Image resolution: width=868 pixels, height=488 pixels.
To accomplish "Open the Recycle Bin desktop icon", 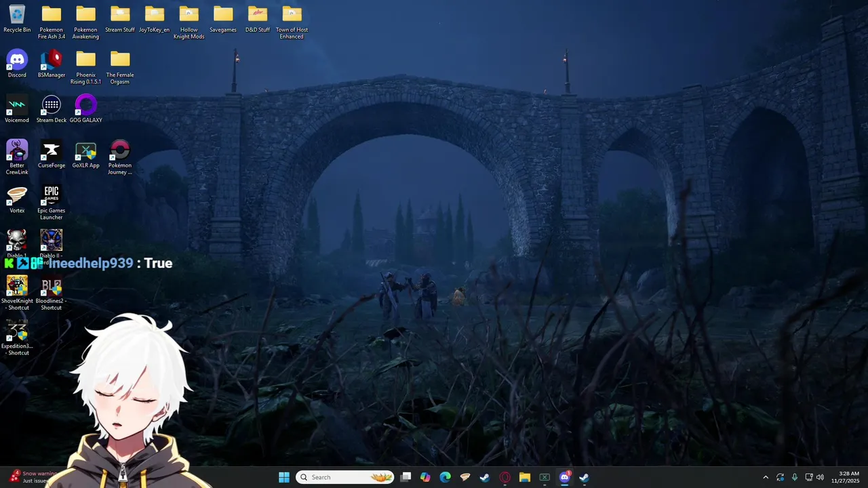I will coord(17,19).
